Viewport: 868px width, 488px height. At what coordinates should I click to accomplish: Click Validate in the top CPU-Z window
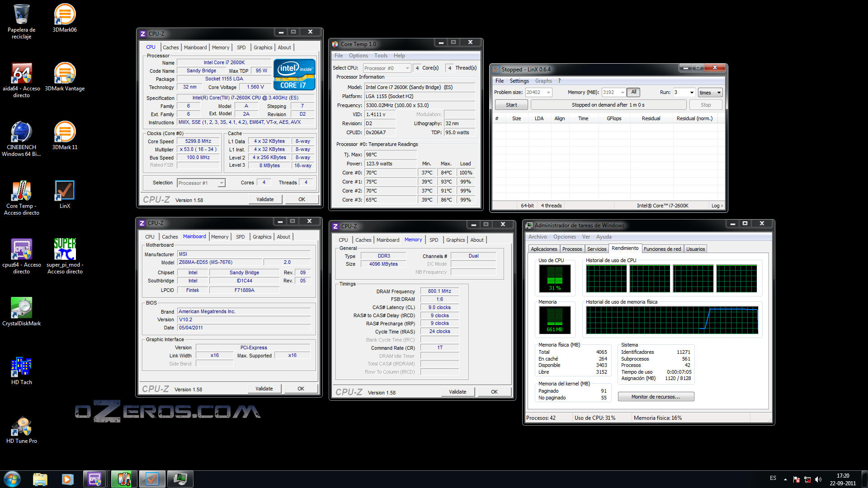point(265,199)
